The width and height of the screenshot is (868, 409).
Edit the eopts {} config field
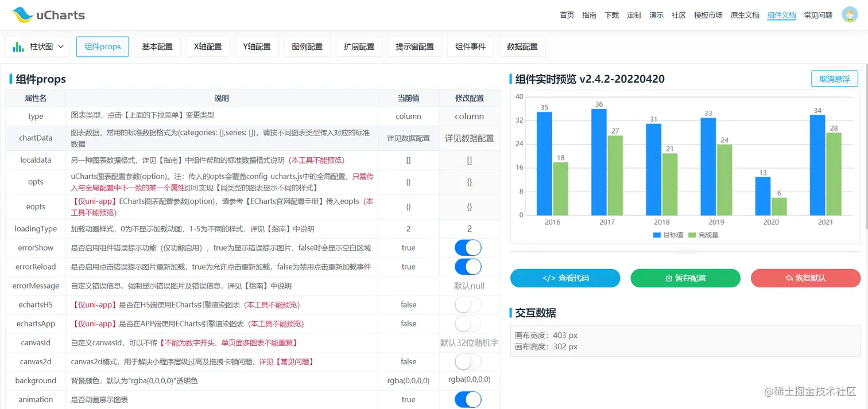470,207
